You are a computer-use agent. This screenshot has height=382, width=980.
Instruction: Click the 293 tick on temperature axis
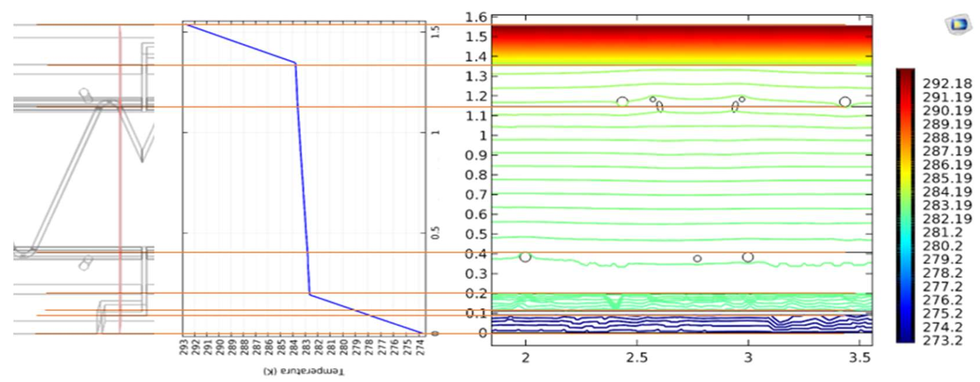[182, 348]
